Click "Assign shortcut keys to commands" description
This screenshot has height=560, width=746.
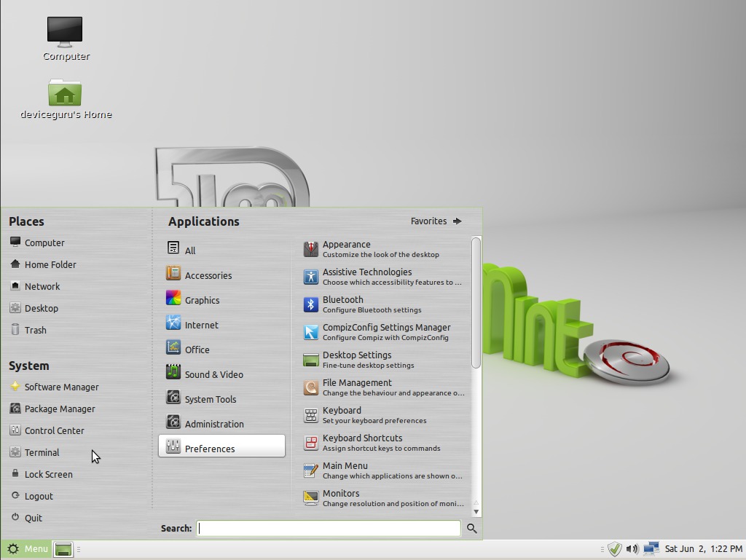[x=382, y=449]
